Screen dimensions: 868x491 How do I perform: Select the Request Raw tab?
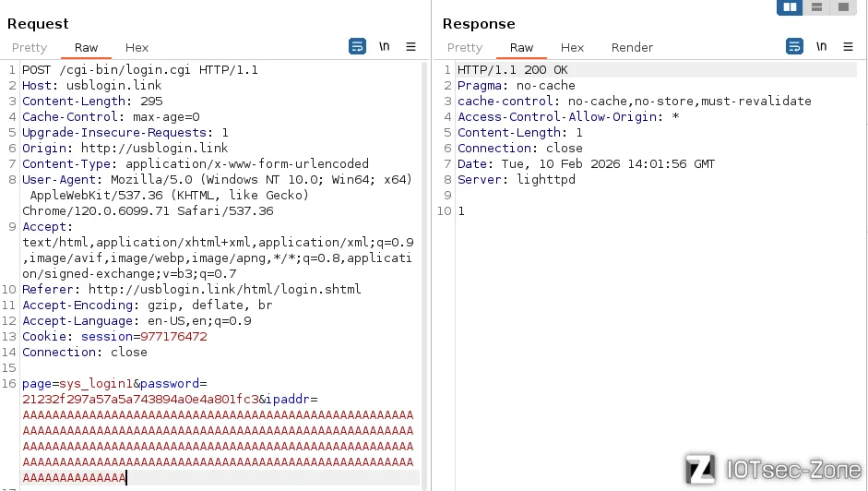pos(87,48)
